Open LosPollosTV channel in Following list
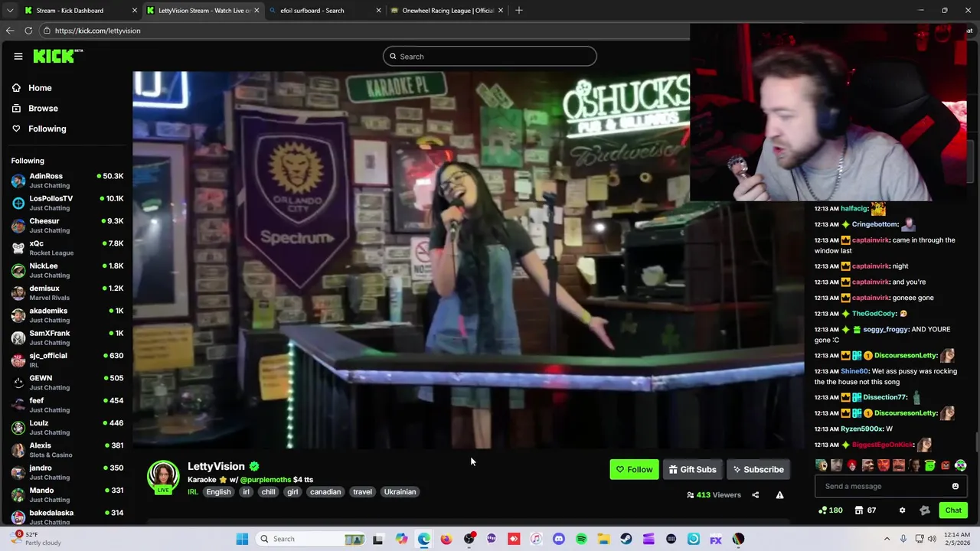Viewport: 980px width, 551px height. (67, 203)
